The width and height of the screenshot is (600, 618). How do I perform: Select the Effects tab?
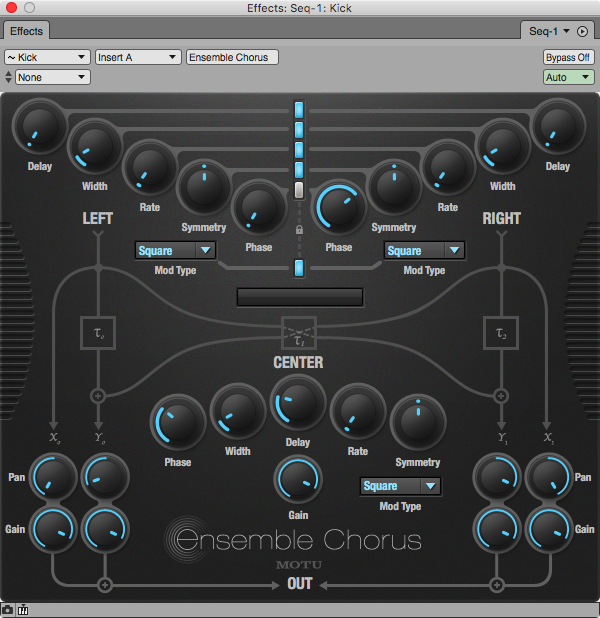(26, 31)
